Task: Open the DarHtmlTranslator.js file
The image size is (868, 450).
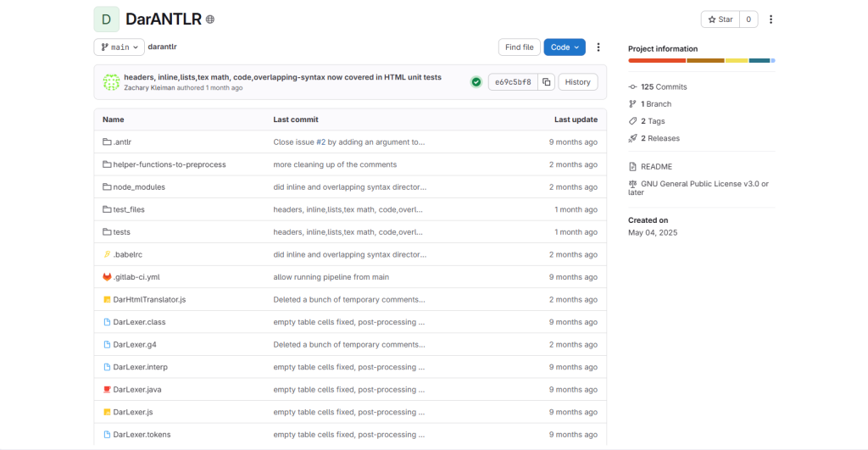Action: point(149,300)
